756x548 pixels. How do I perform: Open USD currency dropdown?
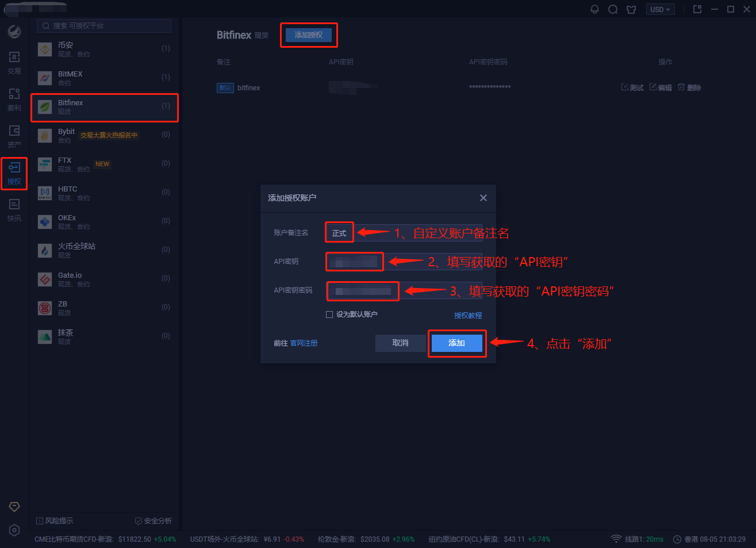coord(660,9)
